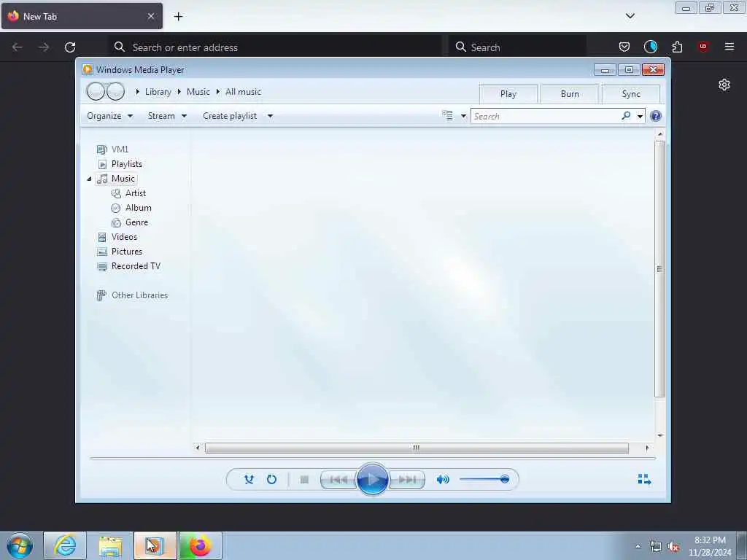Click the View options icon
The image size is (747, 560).
point(447,116)
